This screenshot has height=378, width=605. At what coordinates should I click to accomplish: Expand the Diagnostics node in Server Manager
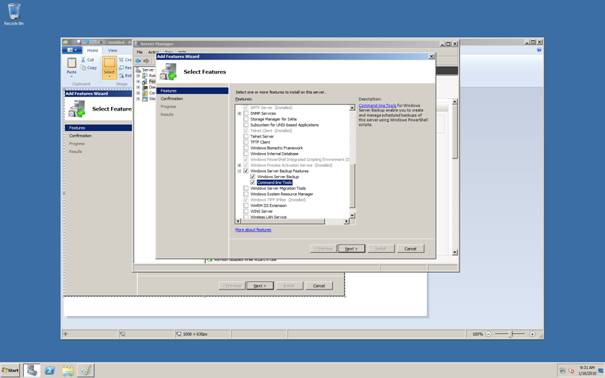pyautogui.click(x=138, y=87)
